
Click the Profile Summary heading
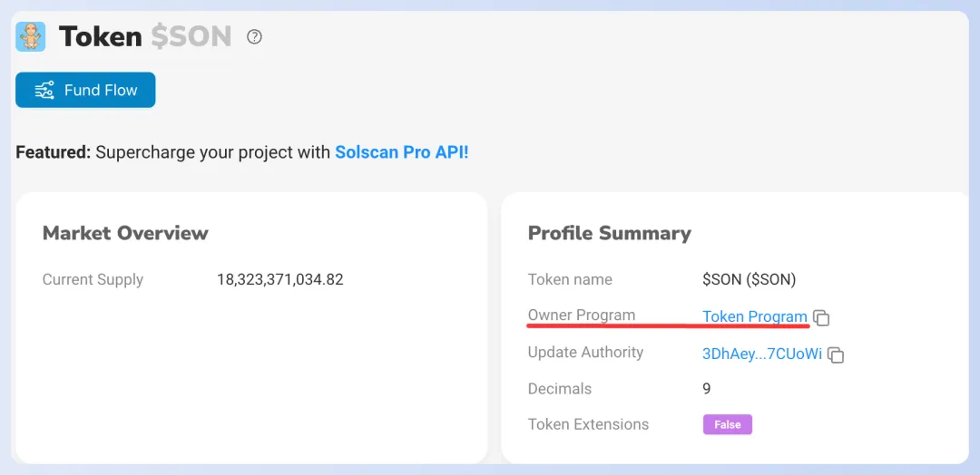click(610, 234)
